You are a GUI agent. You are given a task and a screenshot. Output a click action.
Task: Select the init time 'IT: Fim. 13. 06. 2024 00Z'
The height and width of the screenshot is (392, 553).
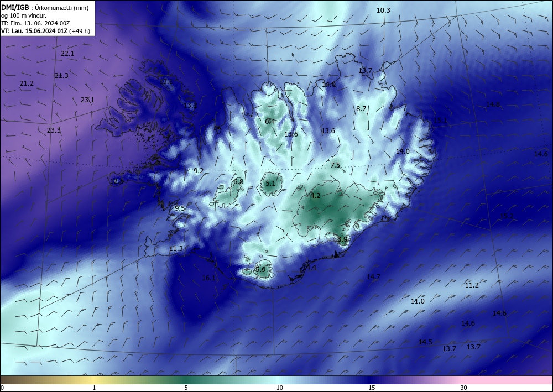[x=35, y=23]
